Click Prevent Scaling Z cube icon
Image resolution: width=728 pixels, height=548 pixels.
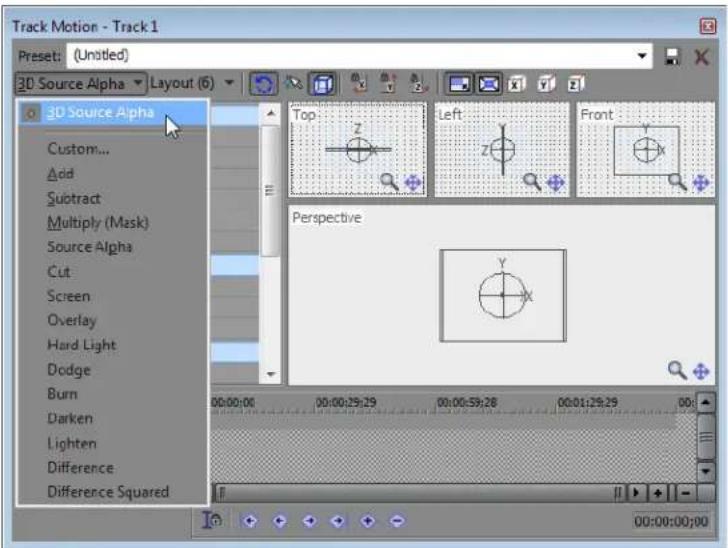(x=576, y=84)
